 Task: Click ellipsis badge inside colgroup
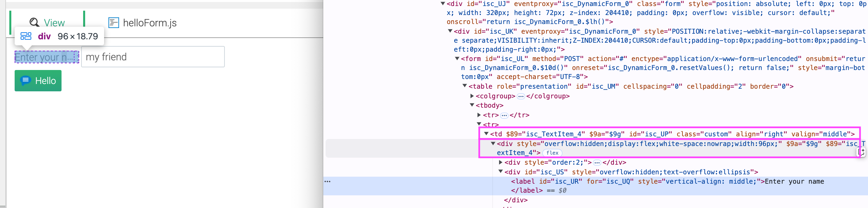(520, 96)
